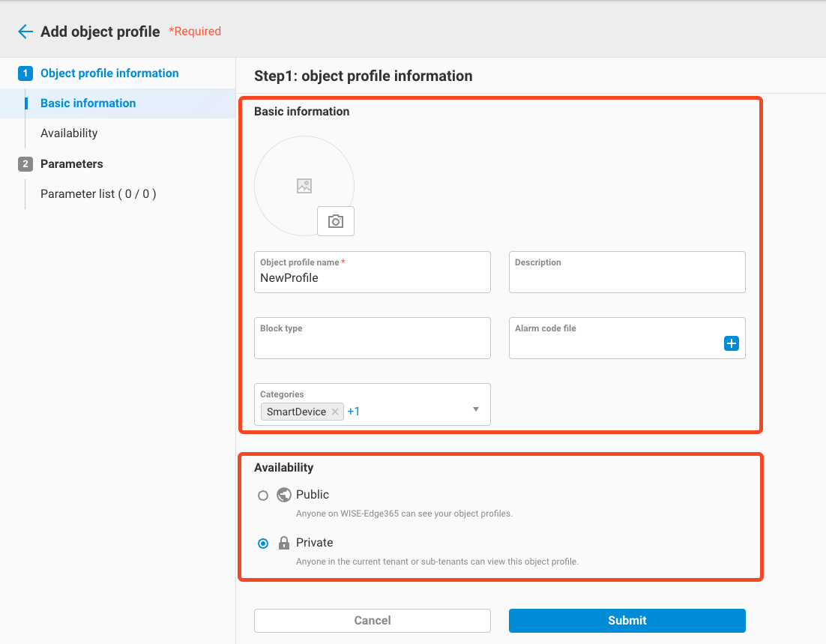Image resolution: width=826 pixels, height=644 pixels.
Task: Click the image placeholder circle
Action: point(304,185)
